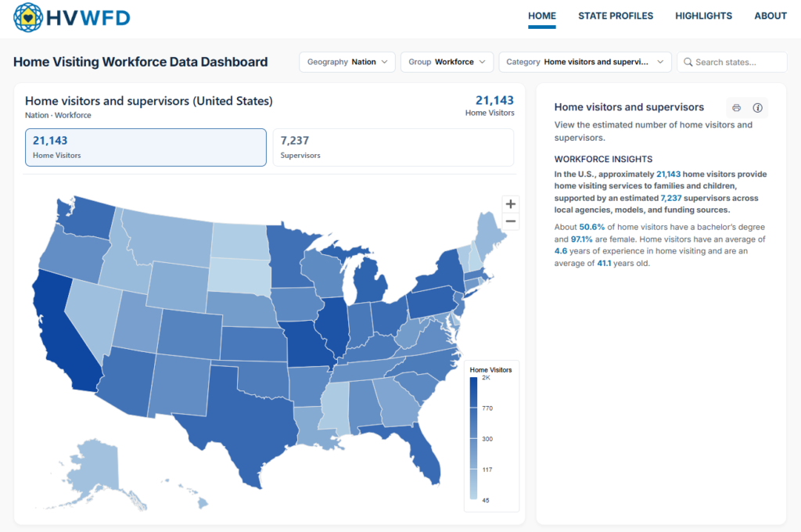Click the '300' legend label

coord(487,439)
